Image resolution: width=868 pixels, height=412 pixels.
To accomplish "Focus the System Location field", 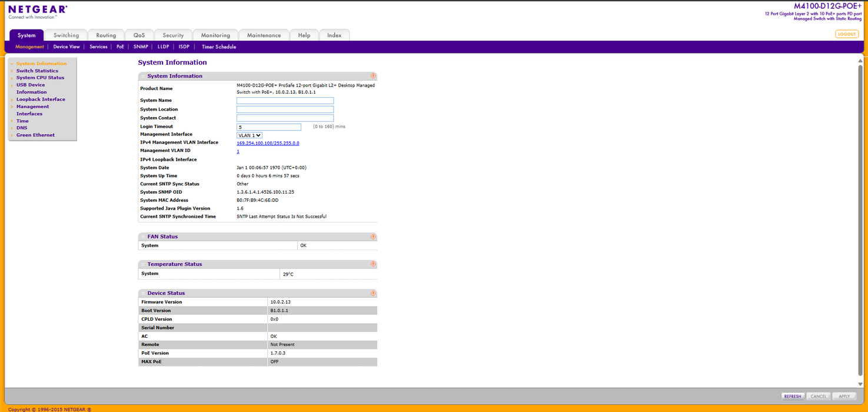I will click(x=285, y=109).
